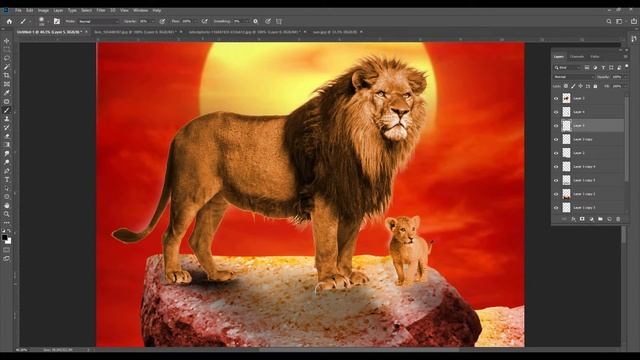Screen dimensions: 640x360
Task: Open the Window menu
Action: [140, 10]
